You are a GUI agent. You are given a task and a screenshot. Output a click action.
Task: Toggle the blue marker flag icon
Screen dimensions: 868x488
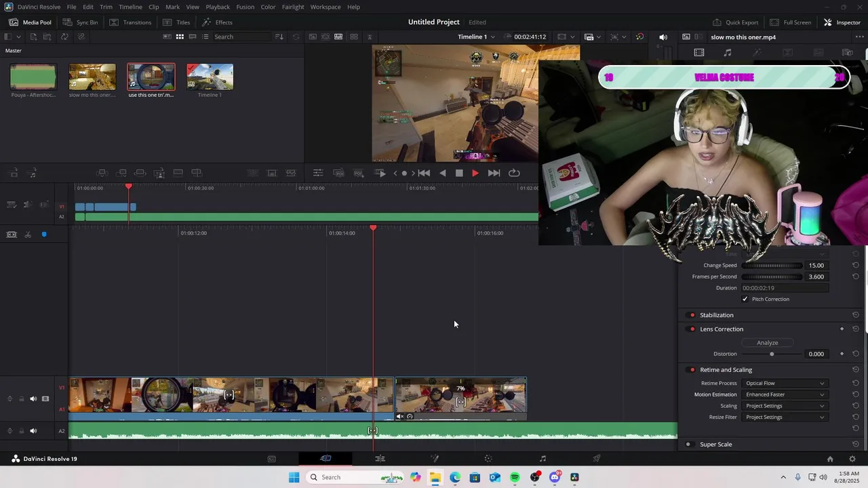[x=44, y=235]
